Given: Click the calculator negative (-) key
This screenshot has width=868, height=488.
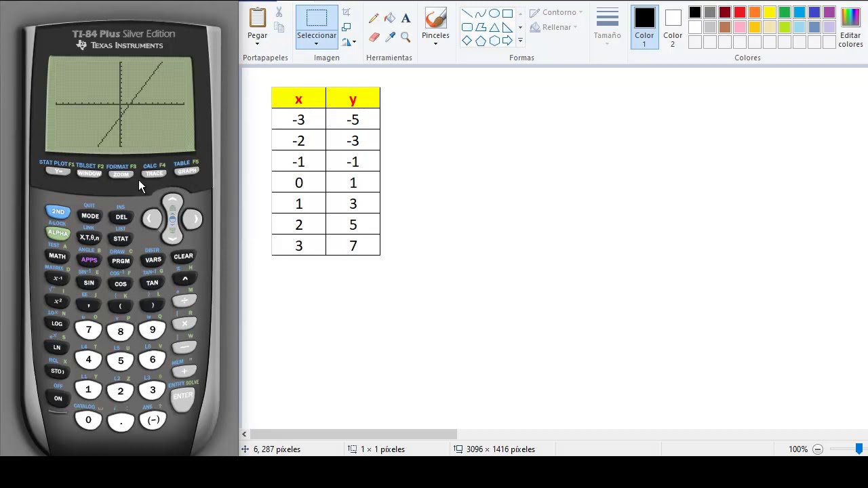Looking at the screenshot, I should [x=153, y=420].
